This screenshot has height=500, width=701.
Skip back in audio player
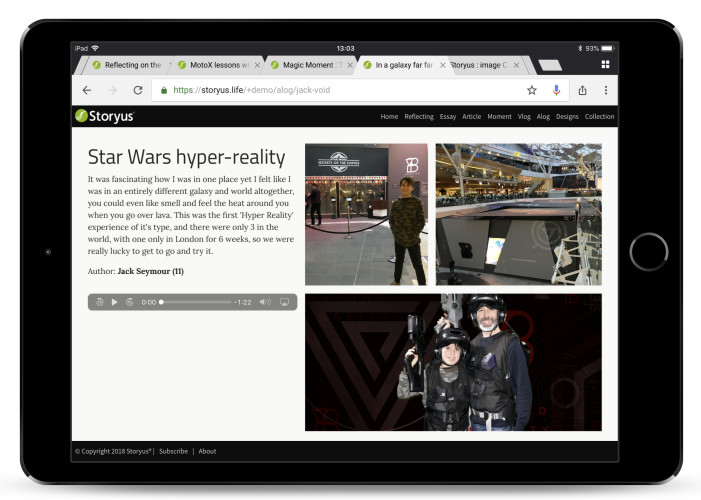[99, 302]
